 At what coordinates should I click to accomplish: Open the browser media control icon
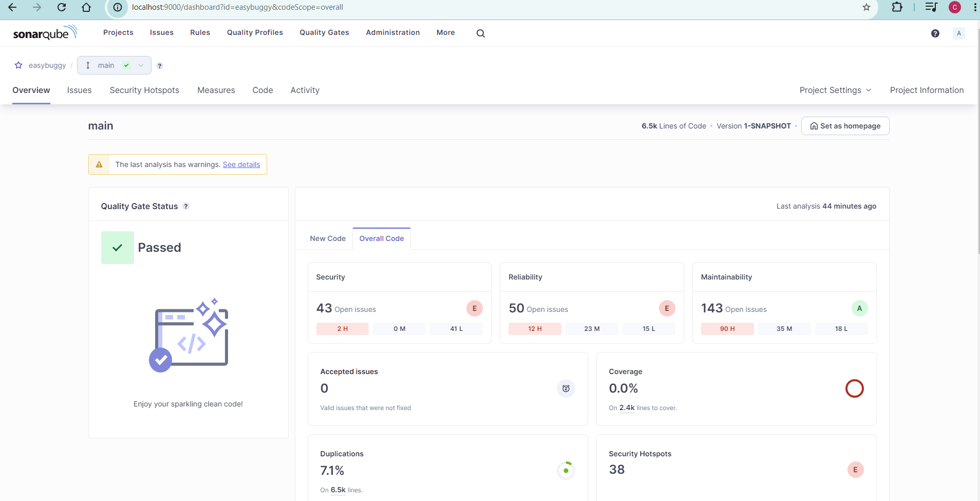point(931,7)
